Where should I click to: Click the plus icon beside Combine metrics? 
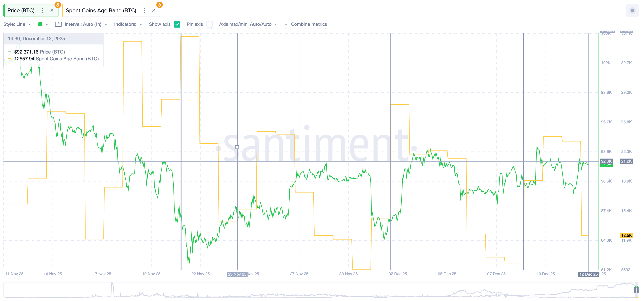286,24
